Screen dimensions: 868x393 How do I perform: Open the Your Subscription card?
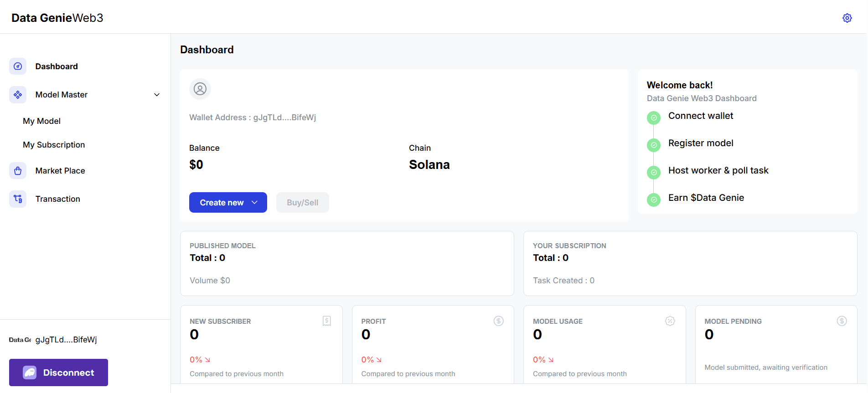click(x=690, y=263)
